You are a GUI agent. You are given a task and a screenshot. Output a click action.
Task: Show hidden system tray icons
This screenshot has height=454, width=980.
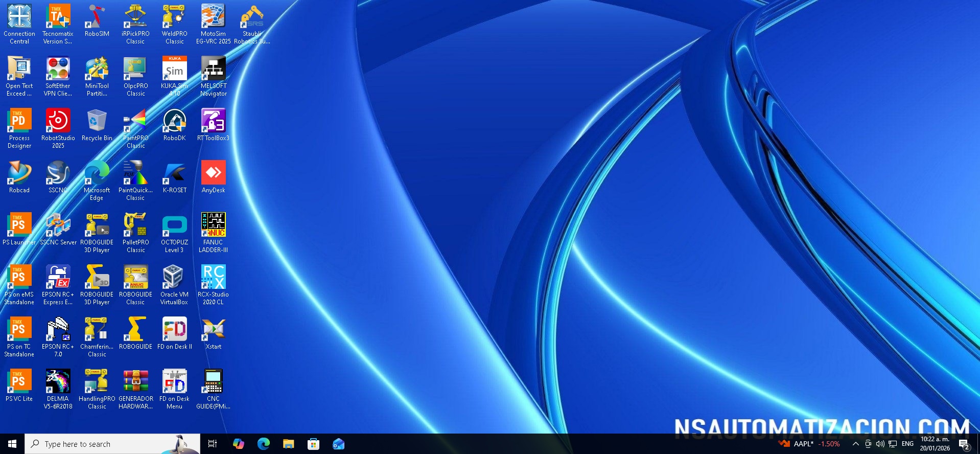coord(855,444)
